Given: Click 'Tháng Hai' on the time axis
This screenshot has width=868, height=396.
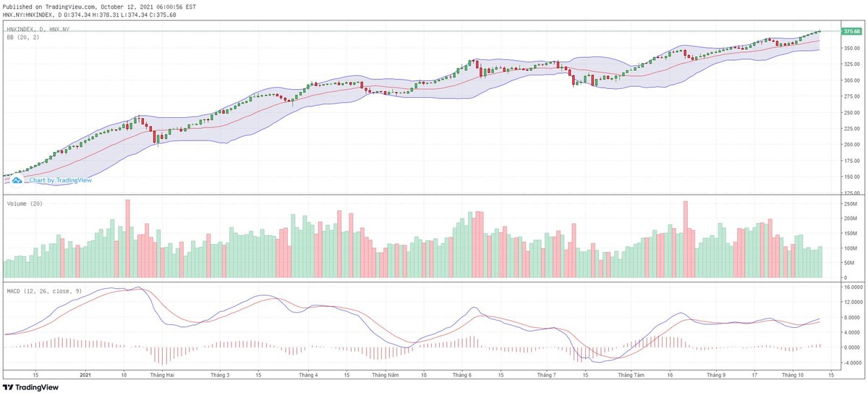Looking at the screenshot, I should (x=161, y=375).
